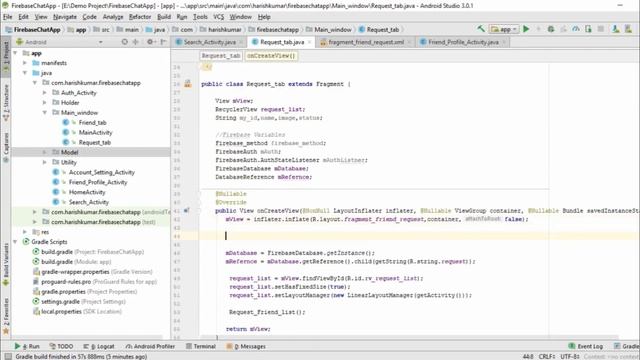
Task: Open the Navigate menu
Action: [64, 17]
